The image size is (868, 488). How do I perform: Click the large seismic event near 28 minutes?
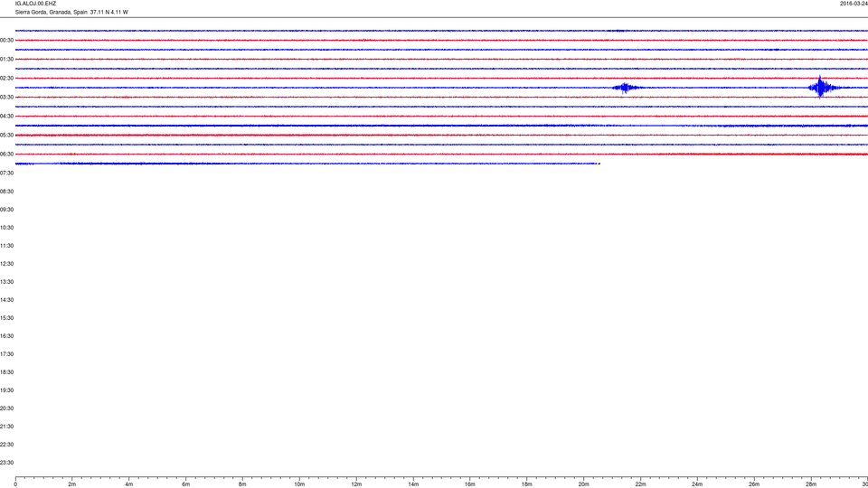point(821,87)
